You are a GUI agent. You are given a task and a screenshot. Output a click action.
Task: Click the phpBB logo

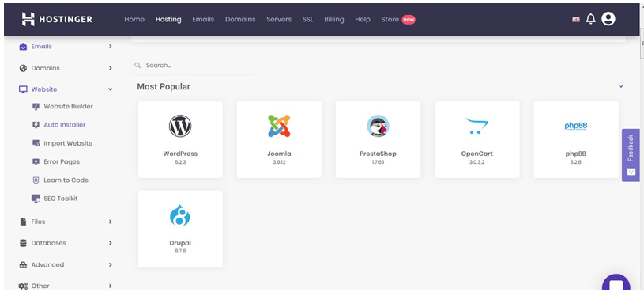576,126
